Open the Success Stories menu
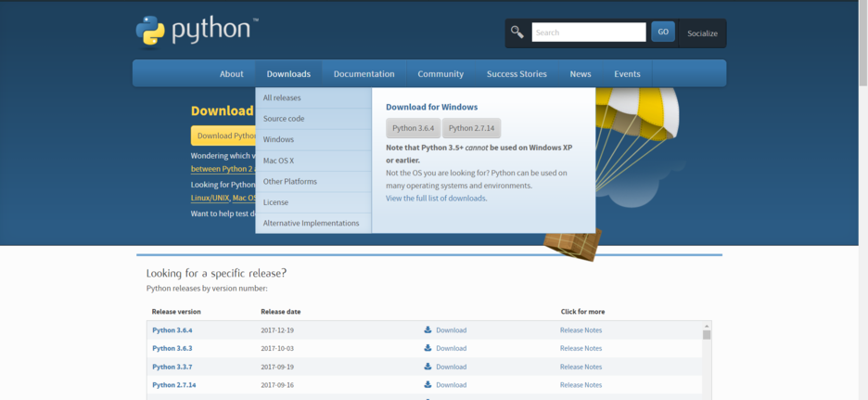Image resolution: width=868 pixels, height=400 pixels. point(517,73)
